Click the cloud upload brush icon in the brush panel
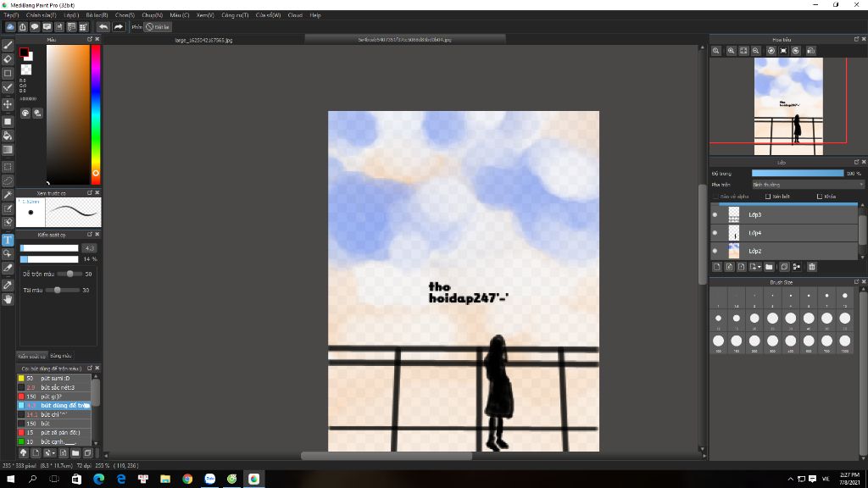Viewport: 868px width, 488px height. (x=23, y=452)
